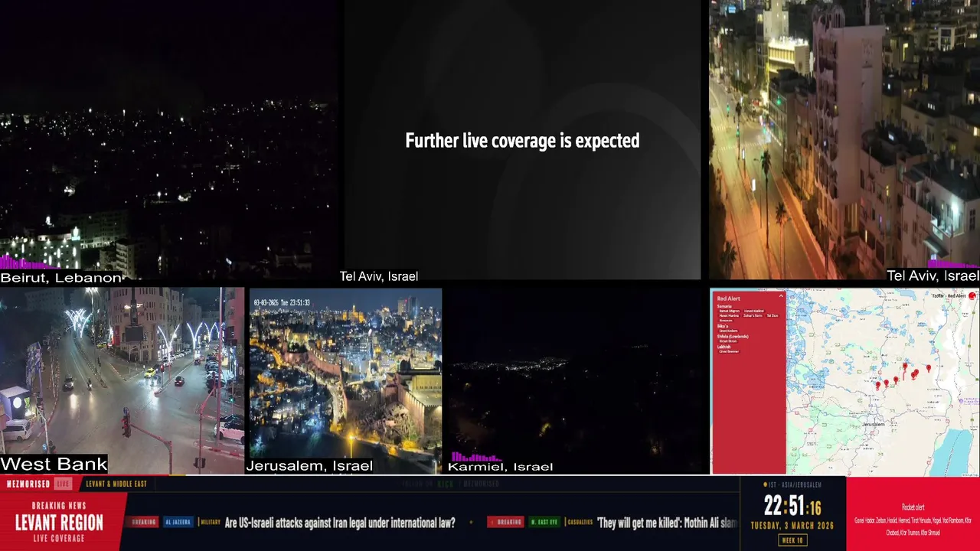Click the Kiryat Ekron alert tag

[x=728, y=341]
